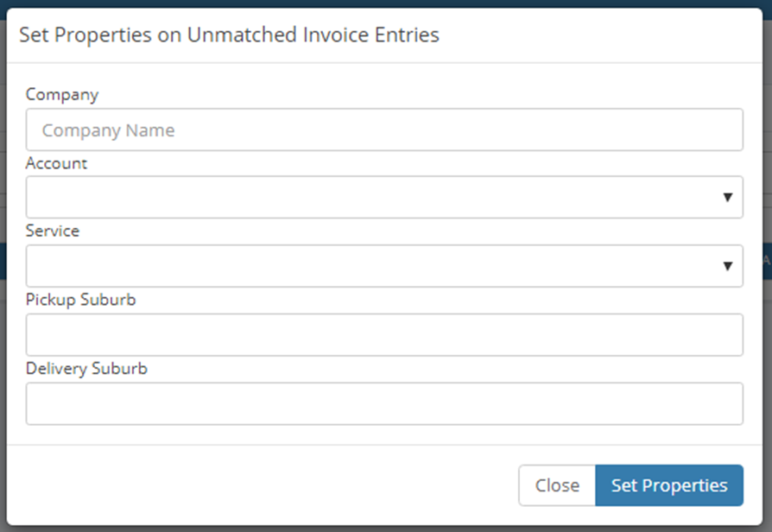The width and height of the screenshot is (772, 532).
Task: Click the Service dropdown arrow
Action: coord(727,266)
